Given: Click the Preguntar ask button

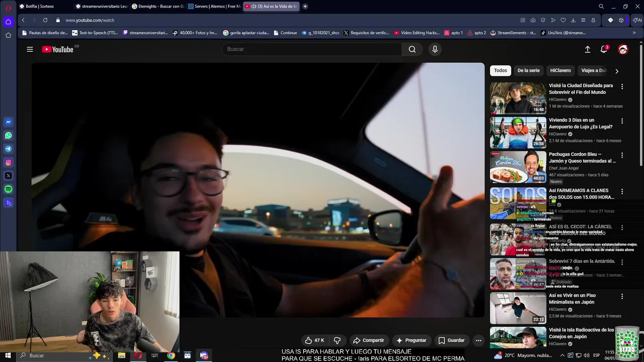Looking at the screenshot, I should tap(411, 340).
